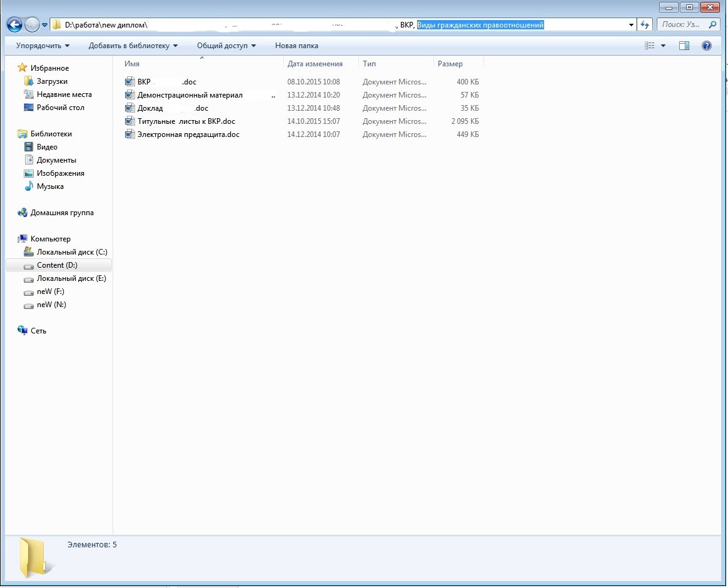This screenshot has width=728, height=588.
Task: Click the Word icon next to Доклад
Action: (x=129, y=108)
